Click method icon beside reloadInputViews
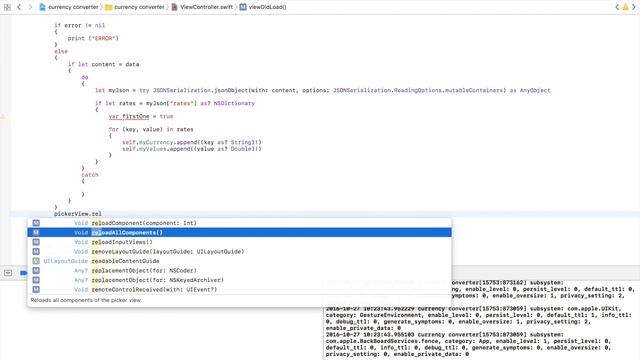The height and width of the screenshot is (360, 640). pos(36,242)
